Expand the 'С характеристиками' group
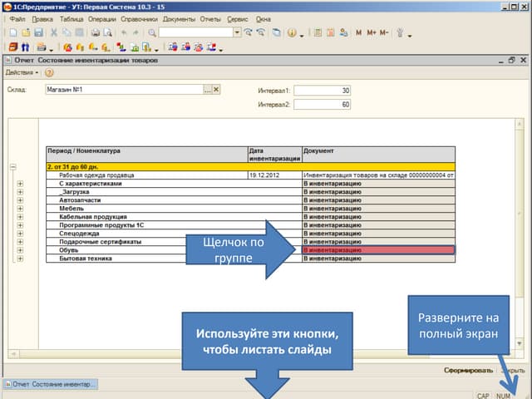The width and height of the screenshot is (532, 399). point(20,184)
